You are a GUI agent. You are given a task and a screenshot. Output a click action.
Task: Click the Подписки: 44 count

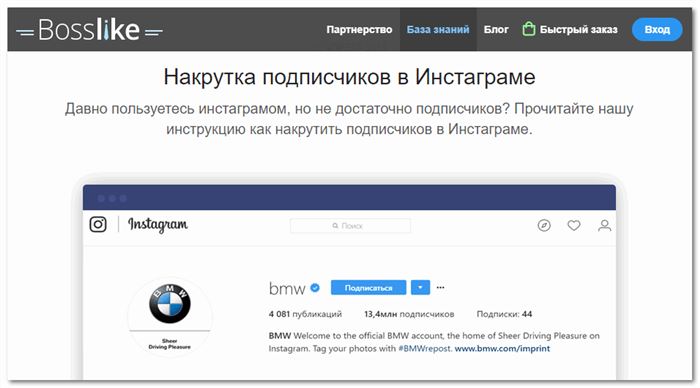504,314
